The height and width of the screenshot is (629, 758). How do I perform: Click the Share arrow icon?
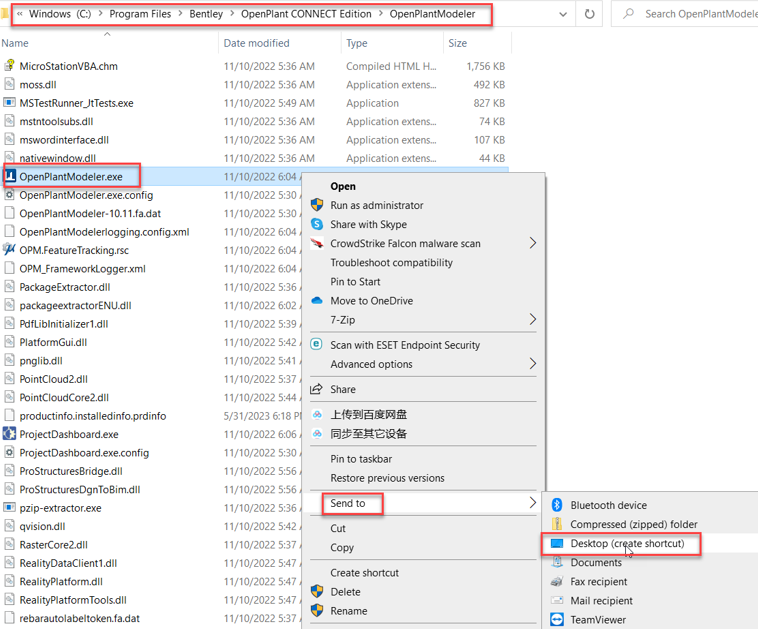coord(316,389)
